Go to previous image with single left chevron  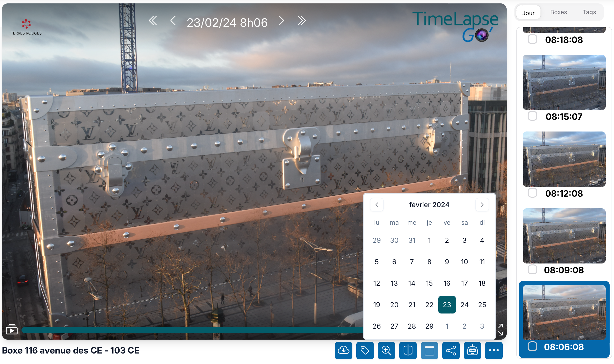click(173, 20)
